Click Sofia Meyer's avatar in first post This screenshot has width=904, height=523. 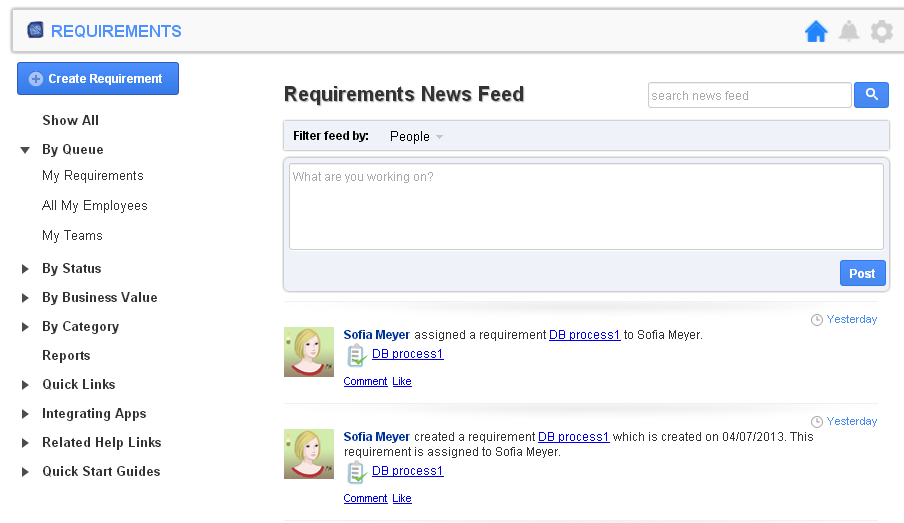point(309,352)
